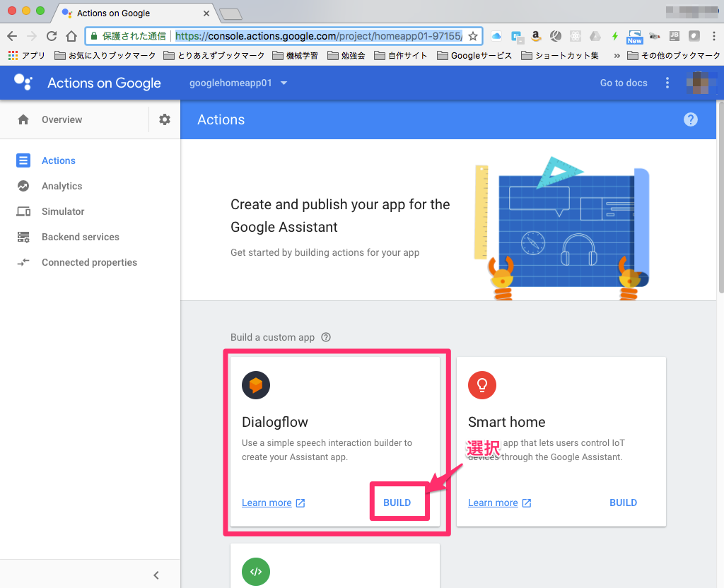Click the browser back arrow
724x588 pixels.
[12, 36]
